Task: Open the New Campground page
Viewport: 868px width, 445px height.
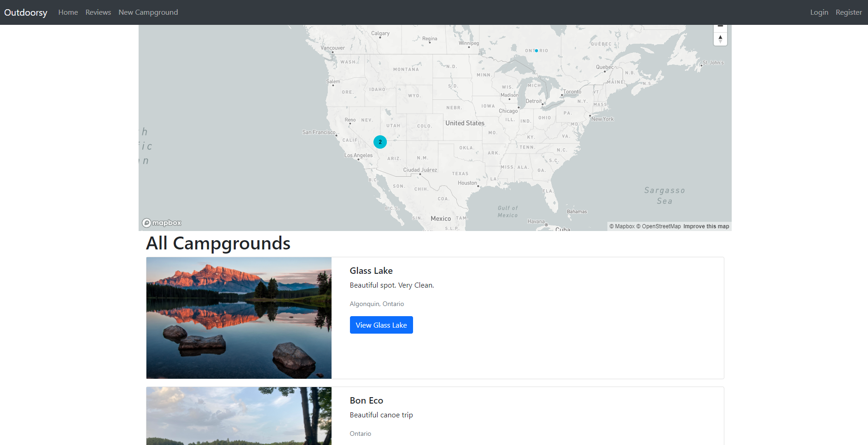Action: tap(148, 12)
